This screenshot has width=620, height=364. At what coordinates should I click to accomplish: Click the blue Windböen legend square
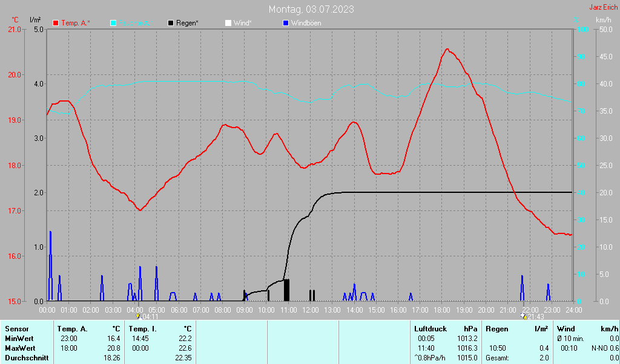pos(286,23)
